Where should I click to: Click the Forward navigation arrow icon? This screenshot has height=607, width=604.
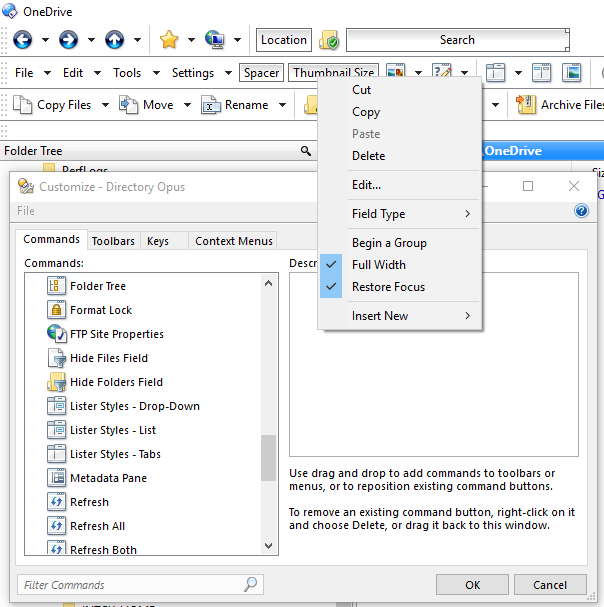(69, 40)
